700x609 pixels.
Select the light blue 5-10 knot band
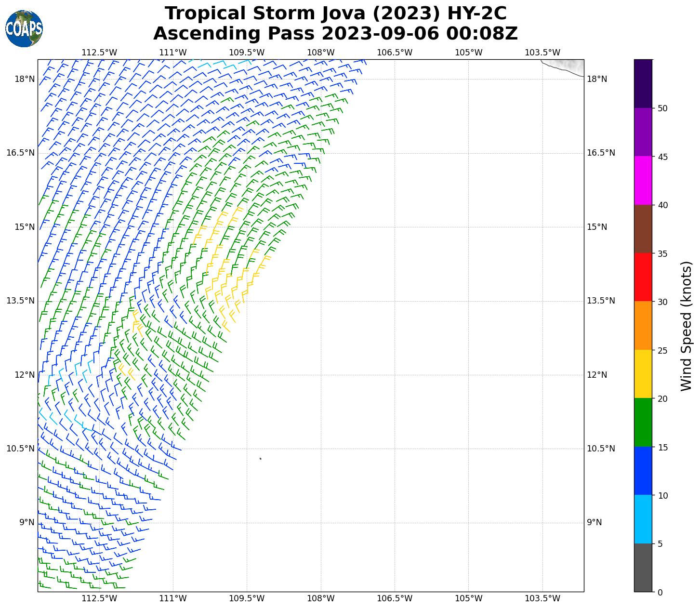tap(643, 519)
